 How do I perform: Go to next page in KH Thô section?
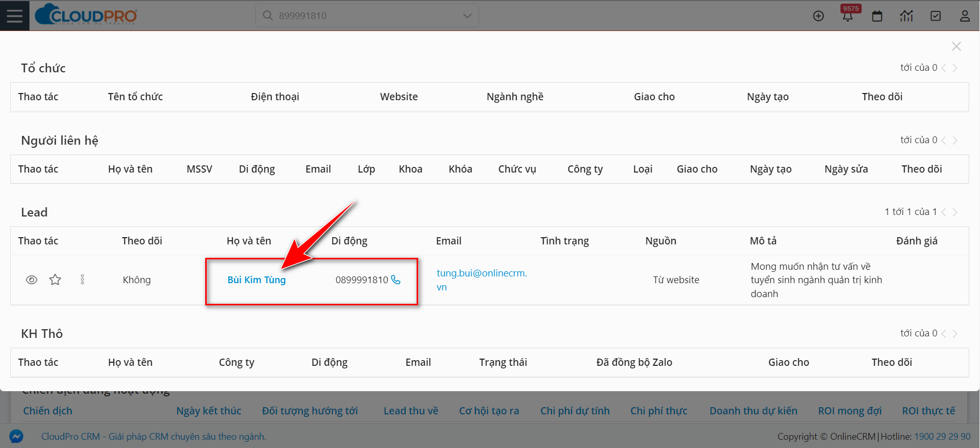point(955,334)
